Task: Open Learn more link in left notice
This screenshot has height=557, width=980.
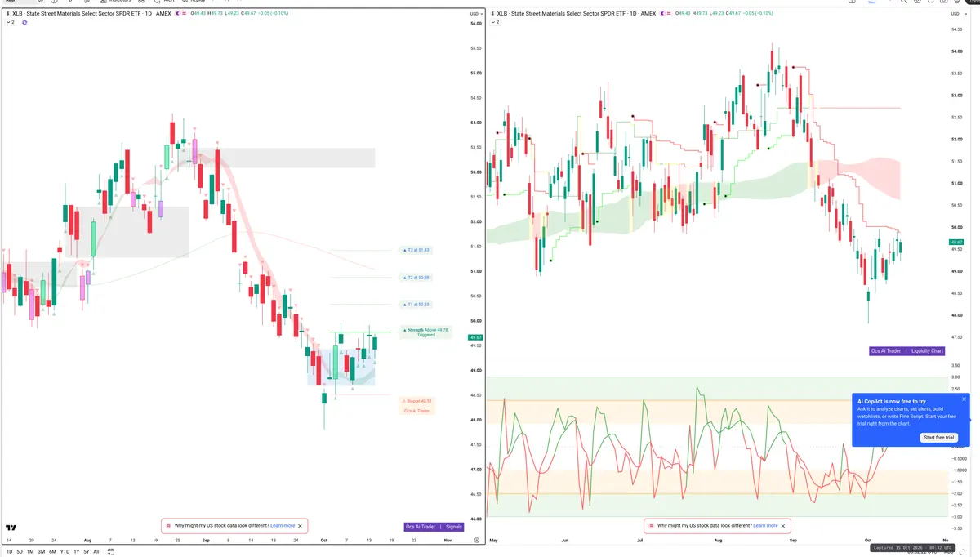Action: point(283,526)
